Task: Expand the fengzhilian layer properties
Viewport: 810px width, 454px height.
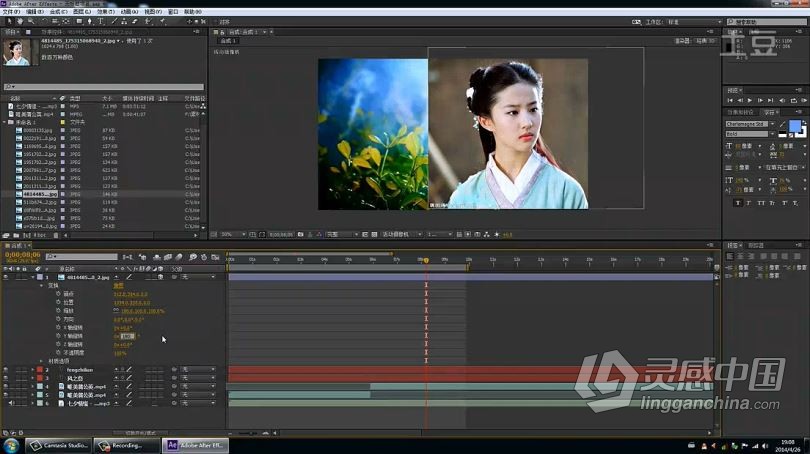Action: pyautogui.click(x=33, y=370)
